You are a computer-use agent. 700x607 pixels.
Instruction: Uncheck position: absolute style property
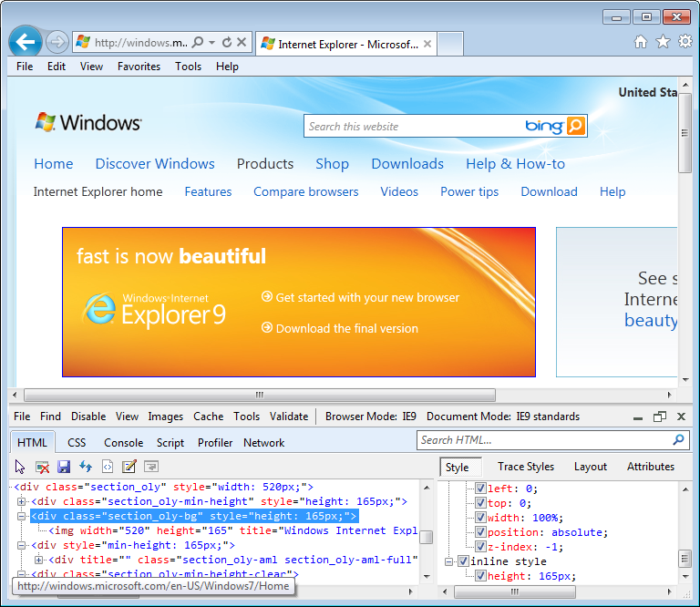pos(480,532)
